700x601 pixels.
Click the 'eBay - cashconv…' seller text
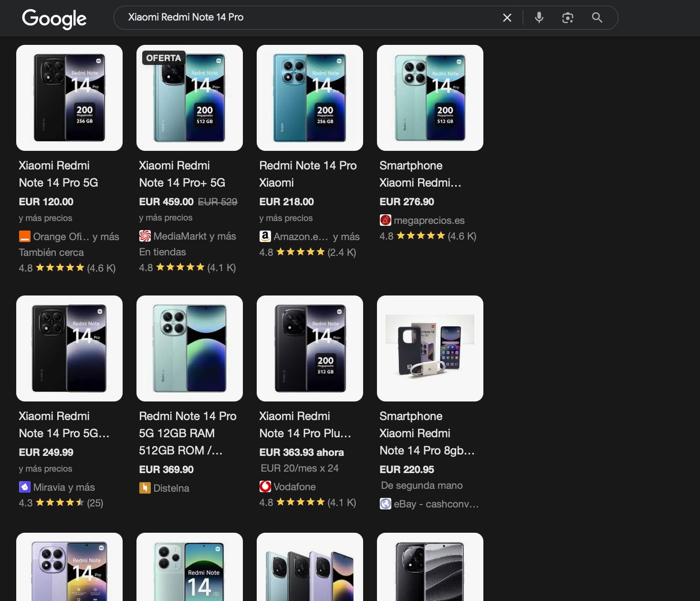pos(436,504)
